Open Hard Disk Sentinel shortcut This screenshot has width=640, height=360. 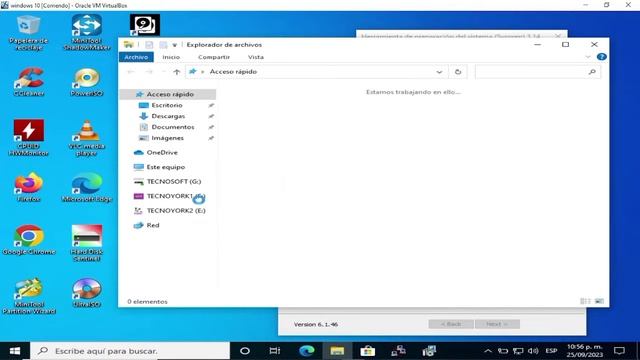pos(87,243)
